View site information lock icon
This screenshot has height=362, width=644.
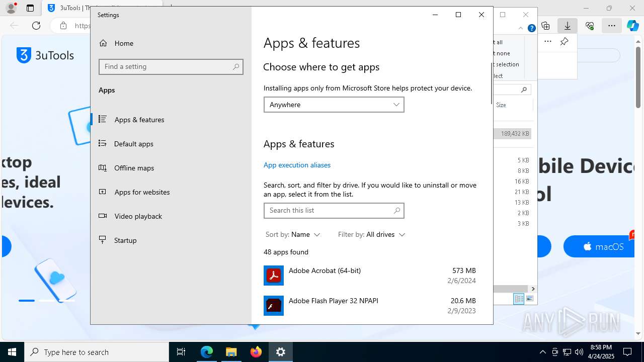63,26
